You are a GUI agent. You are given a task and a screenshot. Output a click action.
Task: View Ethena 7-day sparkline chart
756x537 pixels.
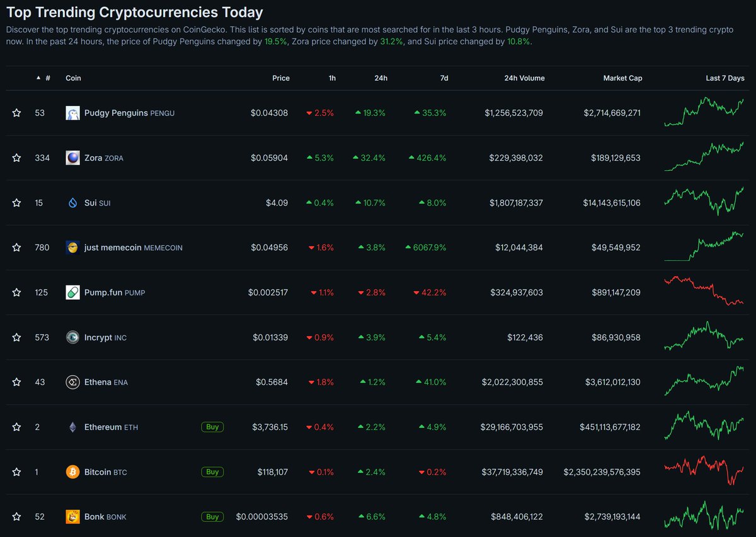(704, 381)
